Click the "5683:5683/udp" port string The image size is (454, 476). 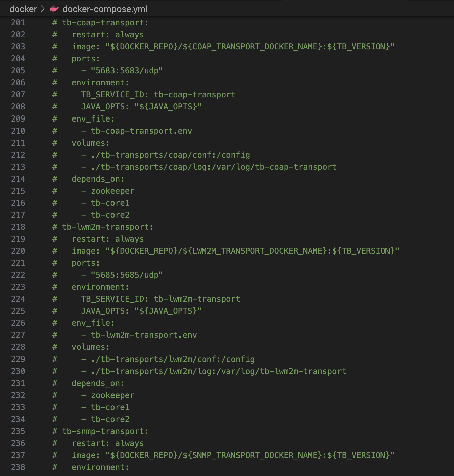pos(127,71)
